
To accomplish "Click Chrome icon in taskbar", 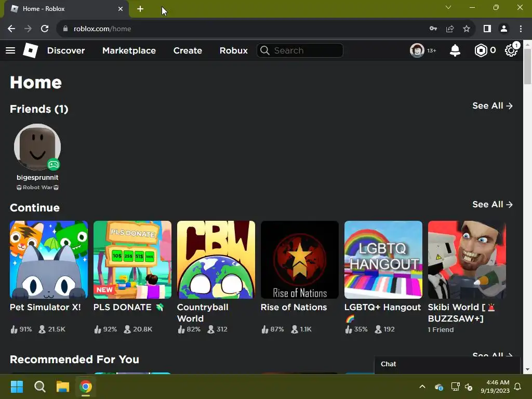I will pyautogui.click(x=86, y=387).
